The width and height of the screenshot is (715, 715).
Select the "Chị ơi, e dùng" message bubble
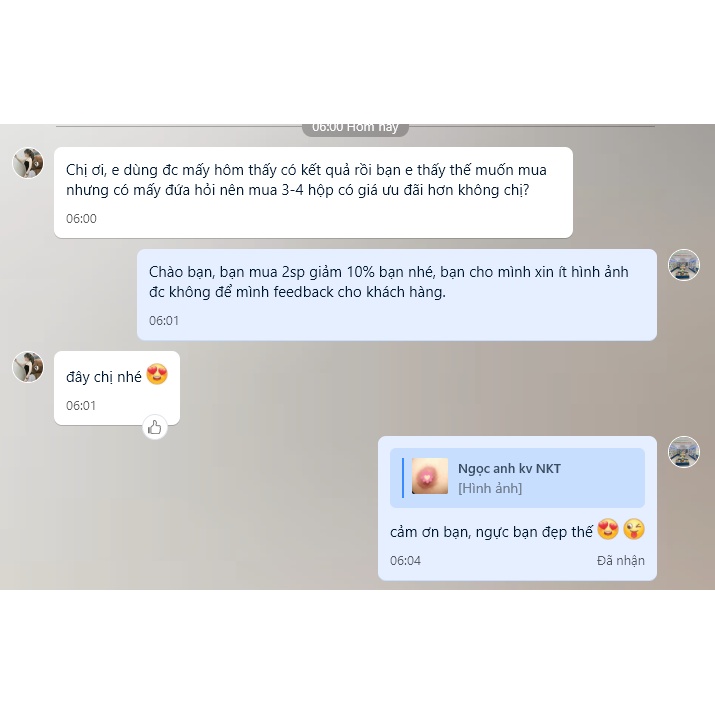coord(313,192)
